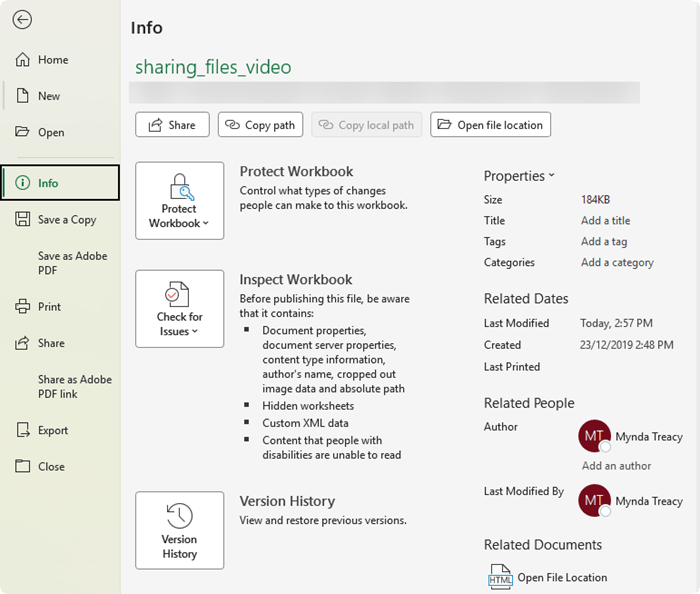This screenshot has height=594, width=700.
Task: Open the Check for Issues dropdown
Action: [179, 309]
